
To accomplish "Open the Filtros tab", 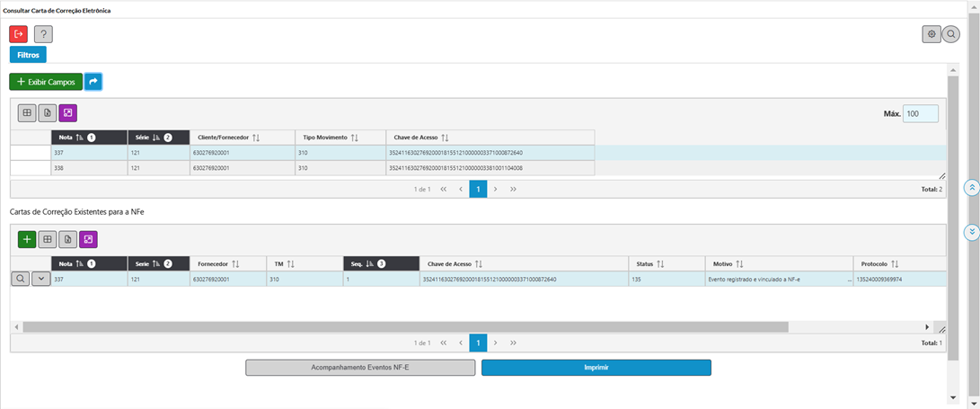I will [28, 55].
